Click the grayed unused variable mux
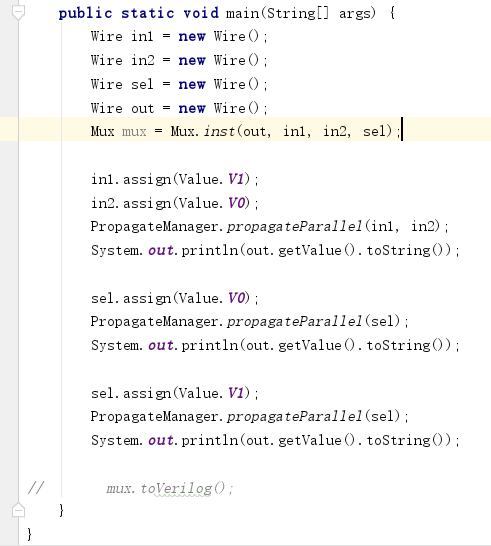 (x=134, y=132)
